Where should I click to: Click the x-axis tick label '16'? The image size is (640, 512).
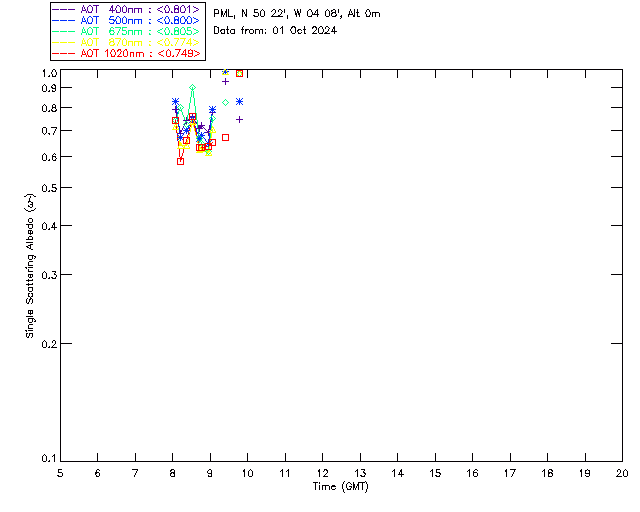tap(473, 473)
